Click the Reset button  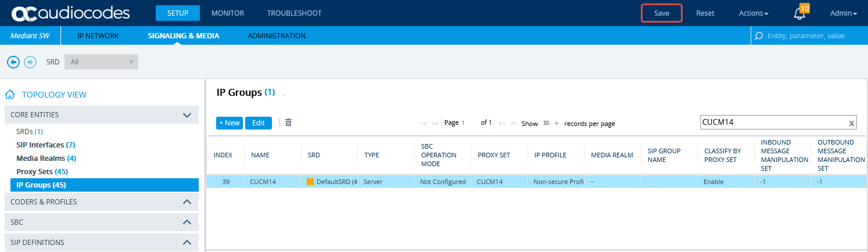pos(705,13)
